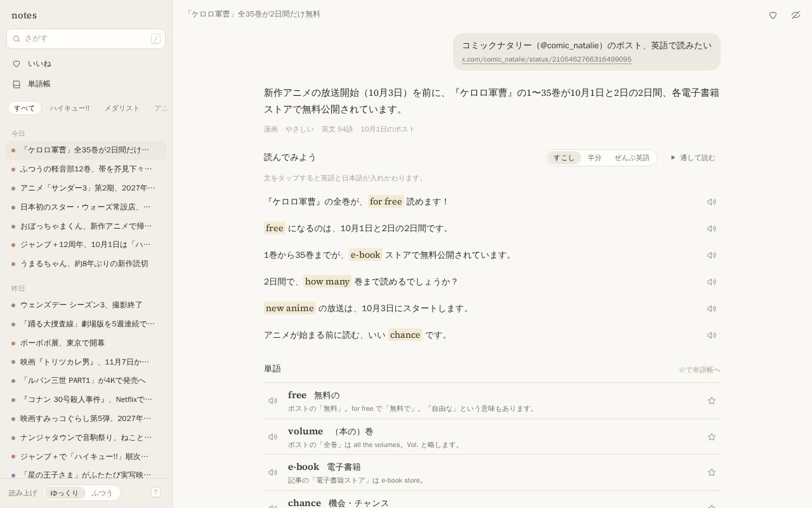Play audio for the 'how many' sentence
This screenshot has width=812, height=508.
pos(712,282)
